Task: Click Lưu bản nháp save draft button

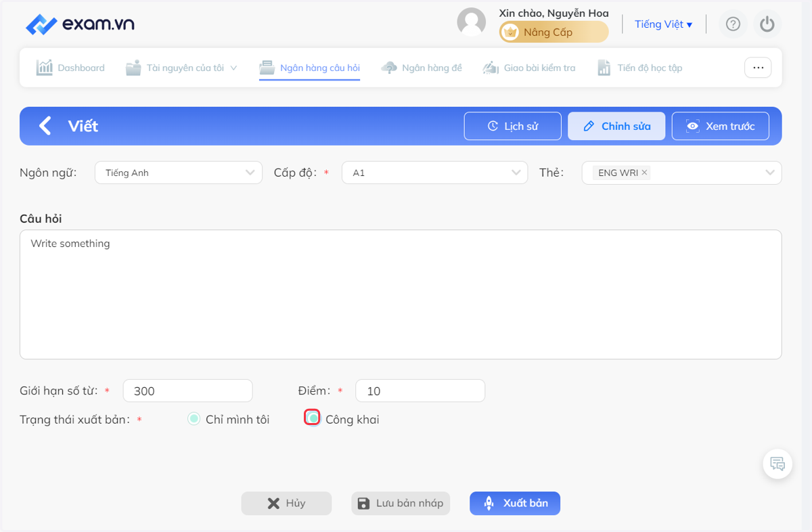Action: coord(401,503)
